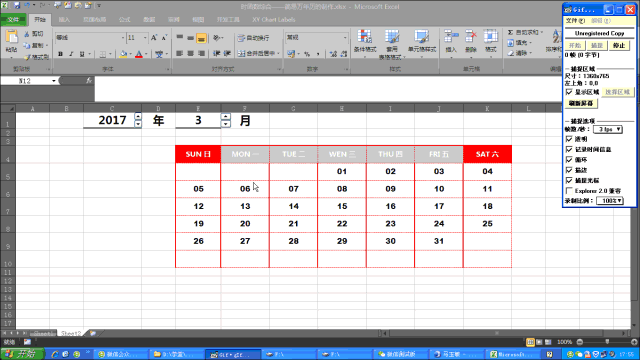Click the Save icon in quick access toolbar

click(x=17, y=6)
